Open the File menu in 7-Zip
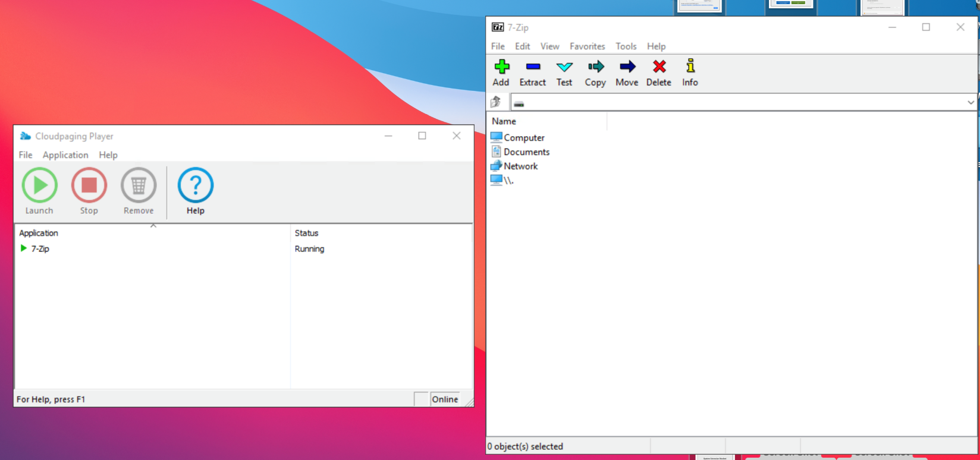The width and height of the screenshot is (980, 460). tap(498, 46)
